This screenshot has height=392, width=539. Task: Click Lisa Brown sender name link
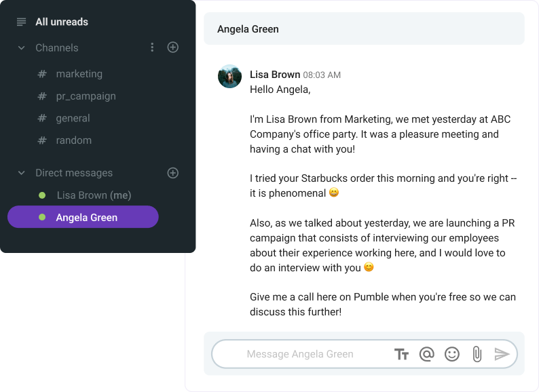click(x=275, y=75)
